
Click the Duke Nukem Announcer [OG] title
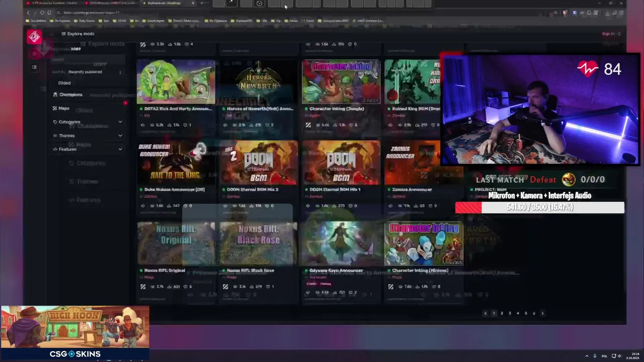pyautogui.click(x=174, y=190)
